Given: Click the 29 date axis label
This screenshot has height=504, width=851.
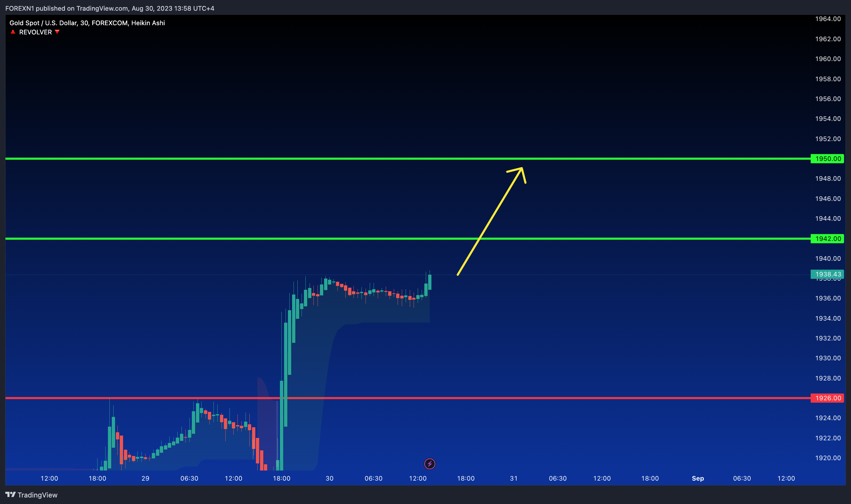Looking at the screenshot, I should click(x=146, y=479).
